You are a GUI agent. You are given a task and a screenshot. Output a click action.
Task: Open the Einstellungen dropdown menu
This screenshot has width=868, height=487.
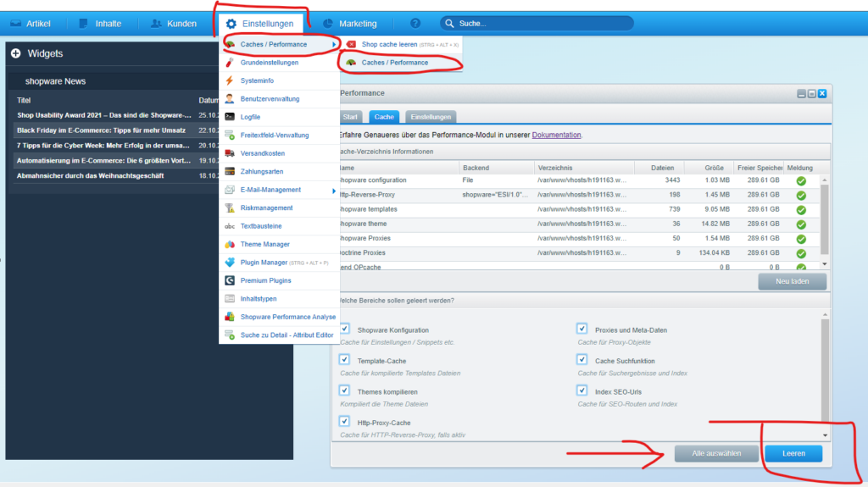pos(259,24)
